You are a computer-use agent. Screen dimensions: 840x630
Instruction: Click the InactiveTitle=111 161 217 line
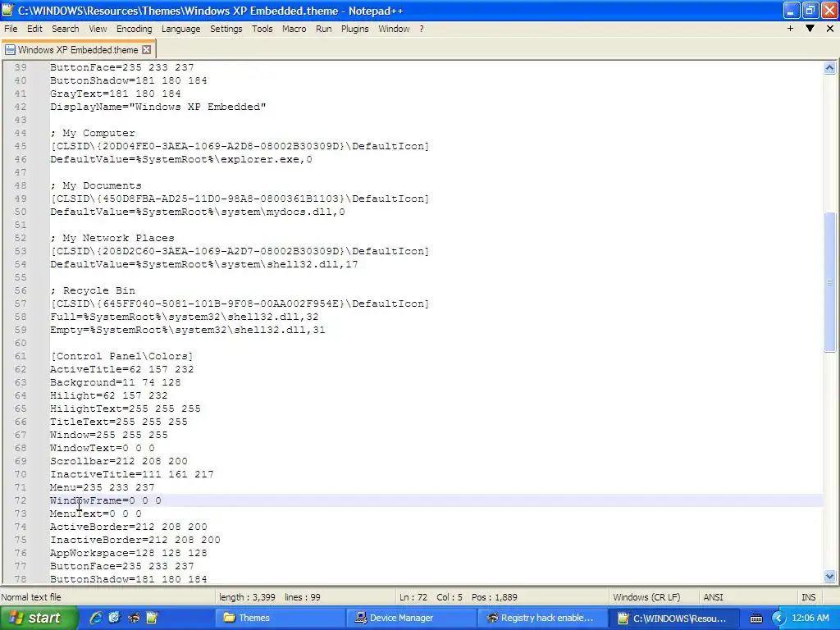tap(132, 474)
